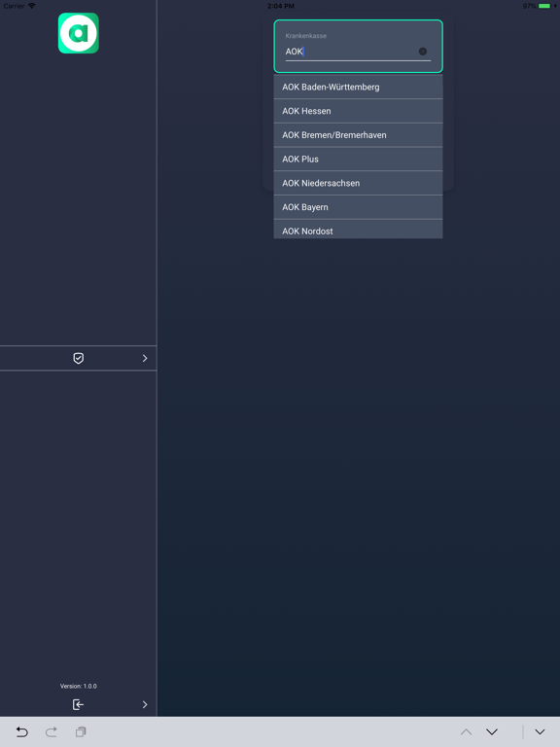Go to previous field with up chevron
The image size is (560, 747).
point(467,731)
